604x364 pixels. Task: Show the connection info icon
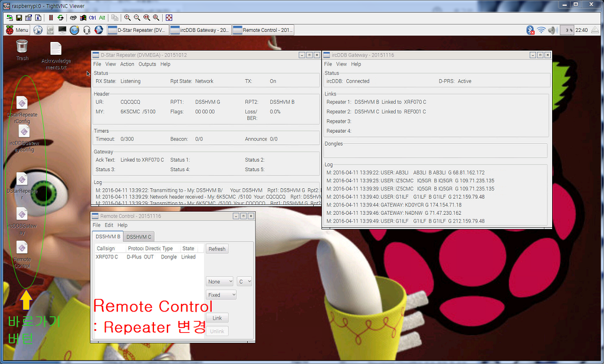click(x=38, y=18)
